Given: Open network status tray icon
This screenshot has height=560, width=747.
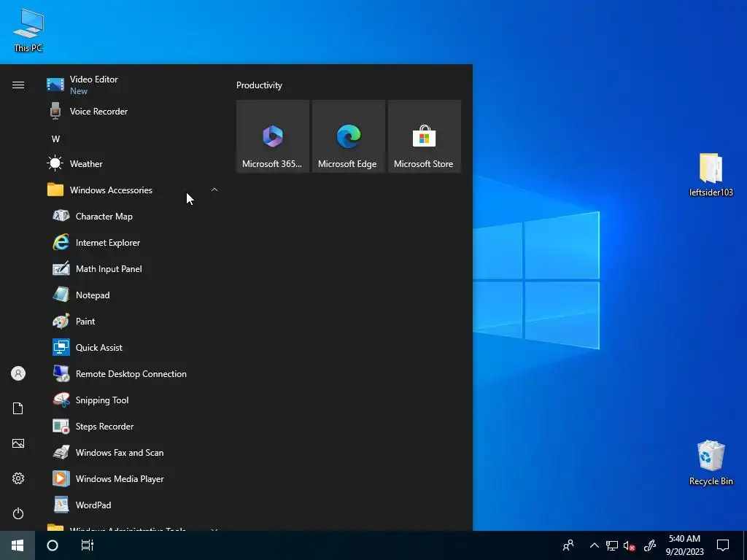Looking at the screenshot, I should point(612,545).
